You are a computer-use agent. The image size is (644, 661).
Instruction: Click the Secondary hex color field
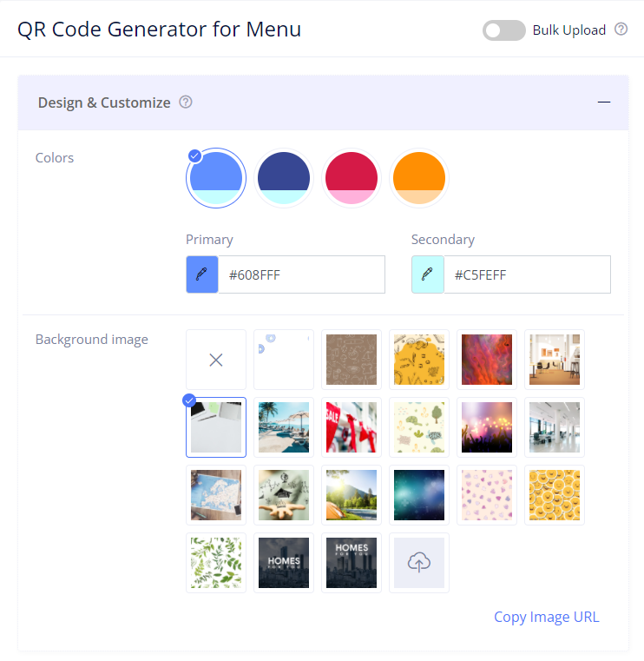(528, 274)
